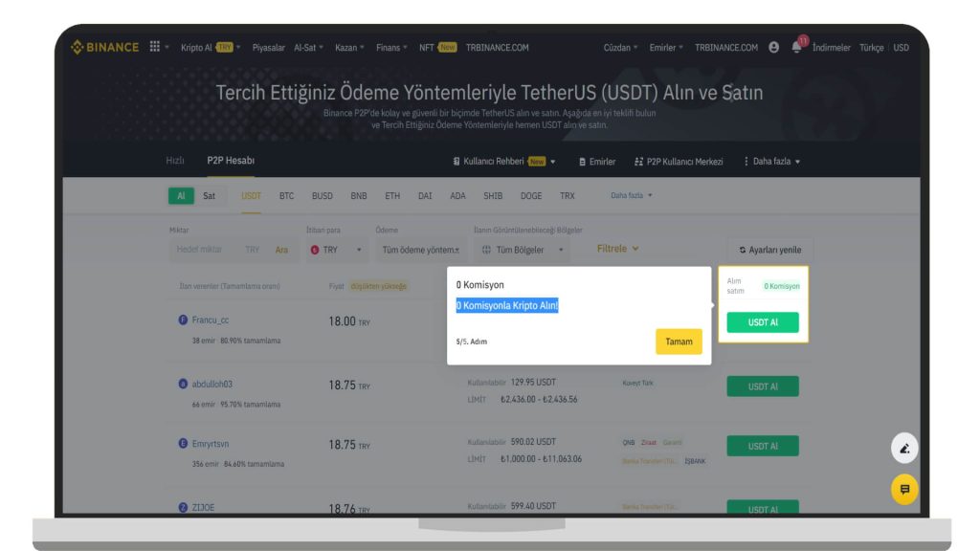Open the TRY fiat currency dropdown
This screenshot has height=551, width=980.
336,250
